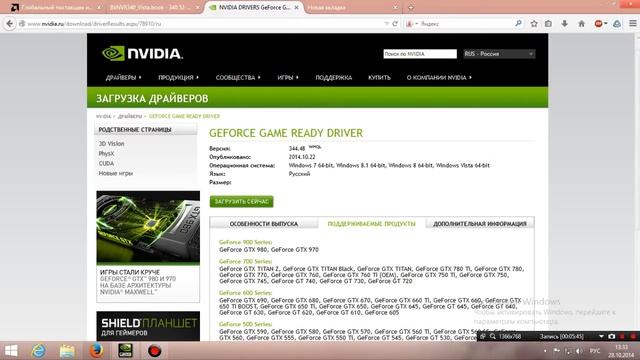Screen dimensions: 640x360
Task: Open the PhysX sidebar link
Action: [107, 153]
